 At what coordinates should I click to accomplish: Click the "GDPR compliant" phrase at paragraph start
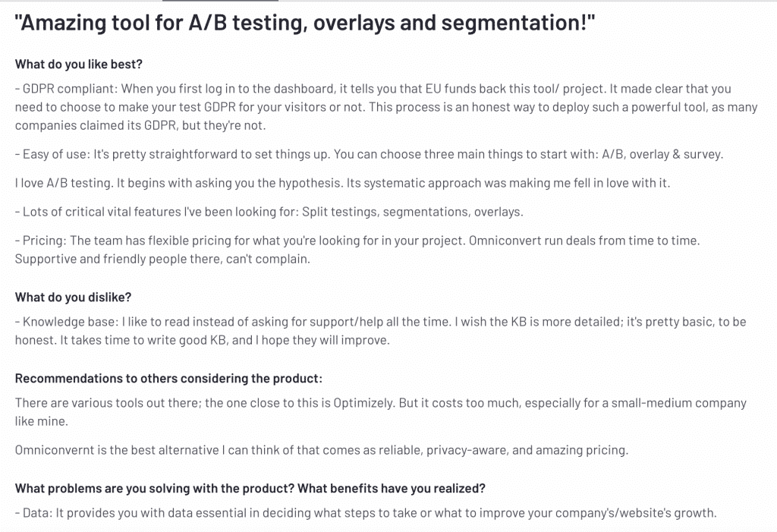point(69,89)
